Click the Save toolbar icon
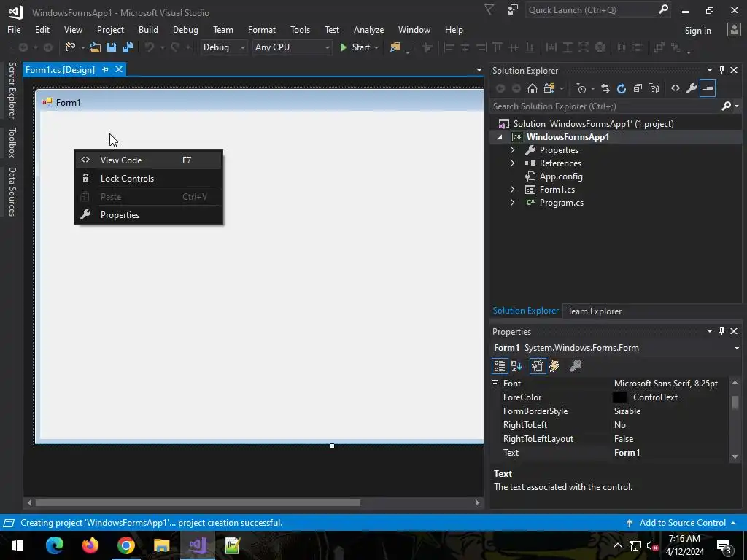 tap(112, 47)
